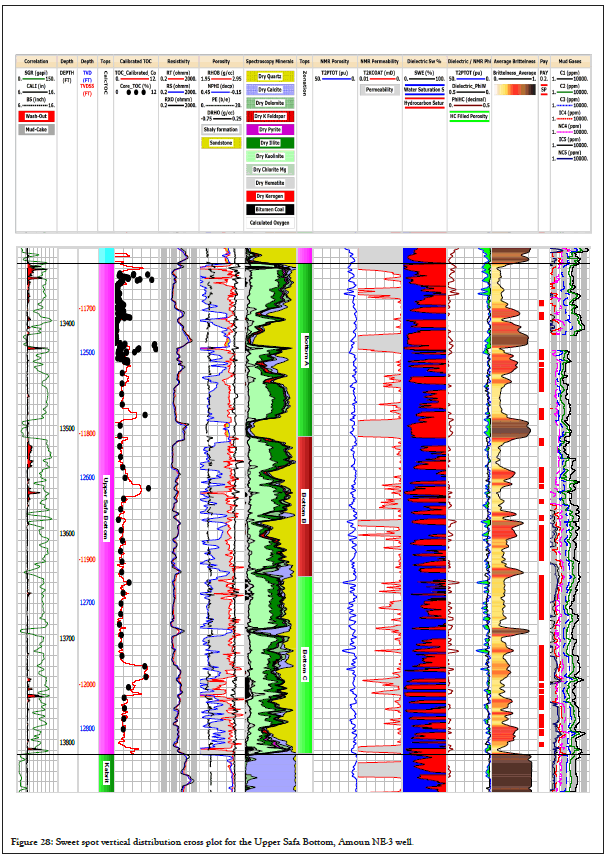The width and height of the screenshot is (606, 858).
Task: Click the Dry Quartz mineral swatch
Action: tap(269, 76)
